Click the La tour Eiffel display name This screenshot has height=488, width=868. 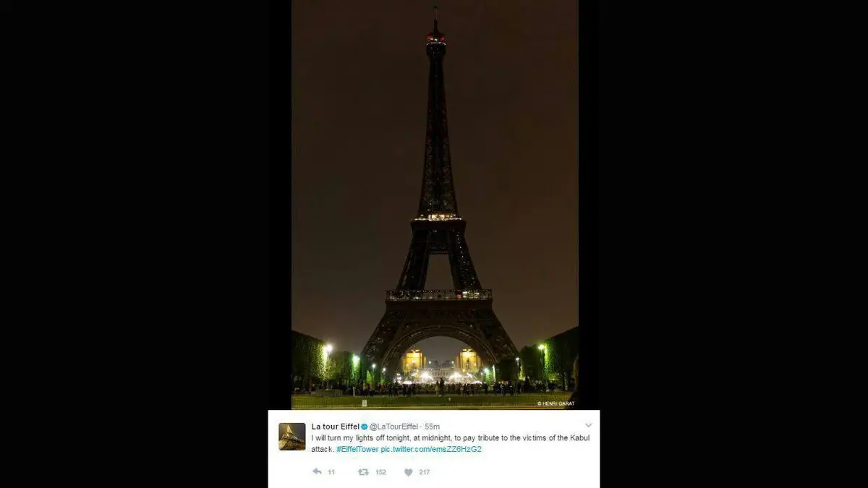(336, 427)
